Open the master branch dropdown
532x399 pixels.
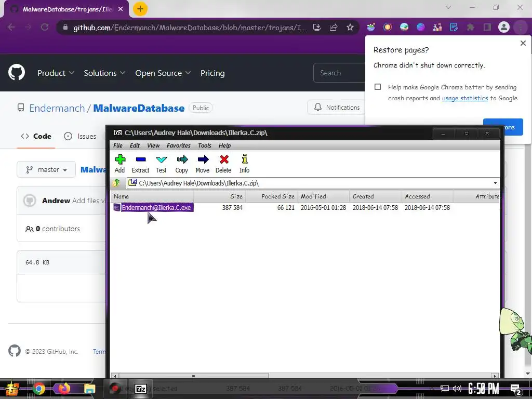[46, 170]
